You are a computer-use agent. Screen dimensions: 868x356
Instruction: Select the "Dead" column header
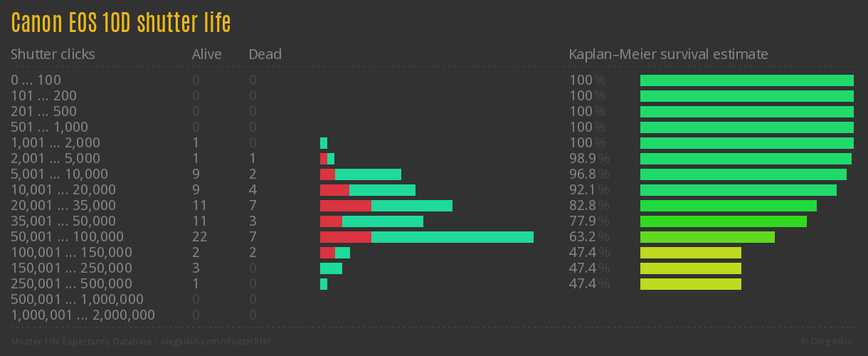(x=265, y=54)
